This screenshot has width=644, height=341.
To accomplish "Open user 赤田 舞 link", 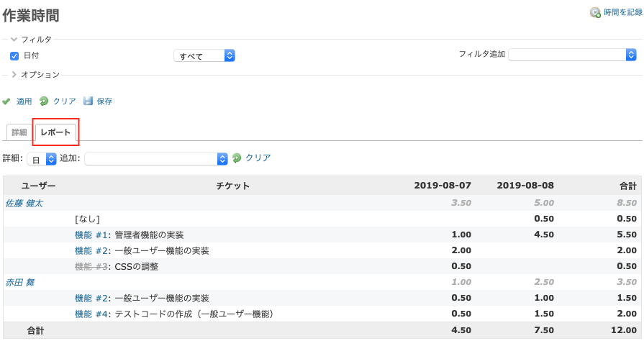I will (x=19, y=283).
